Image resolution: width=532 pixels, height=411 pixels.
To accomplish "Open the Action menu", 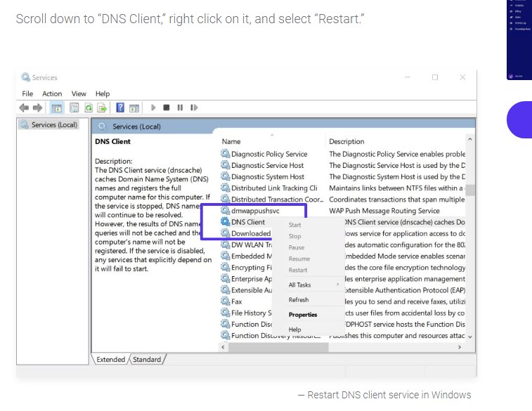I will [x=52, y=93].
